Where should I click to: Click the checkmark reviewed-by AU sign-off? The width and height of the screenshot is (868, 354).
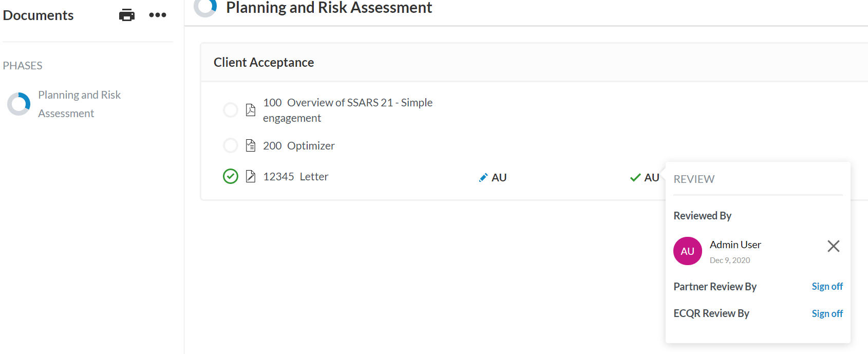click(645, 178)
